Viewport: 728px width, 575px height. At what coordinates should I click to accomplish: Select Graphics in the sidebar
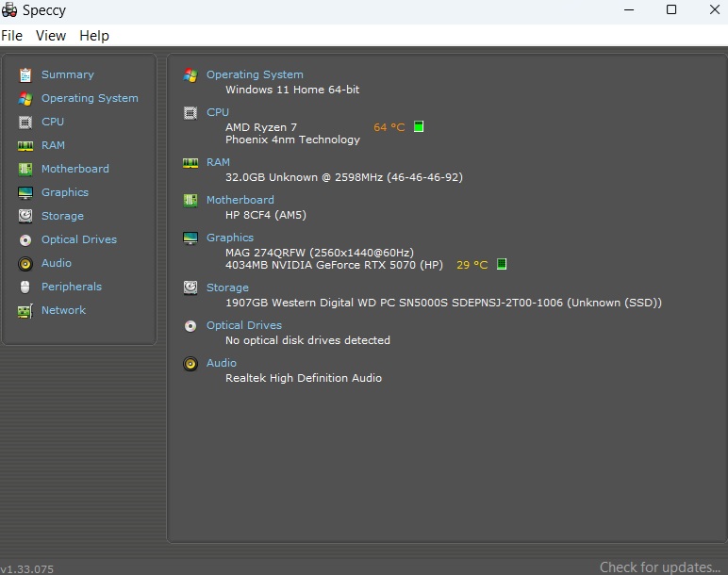click(64, 192)
